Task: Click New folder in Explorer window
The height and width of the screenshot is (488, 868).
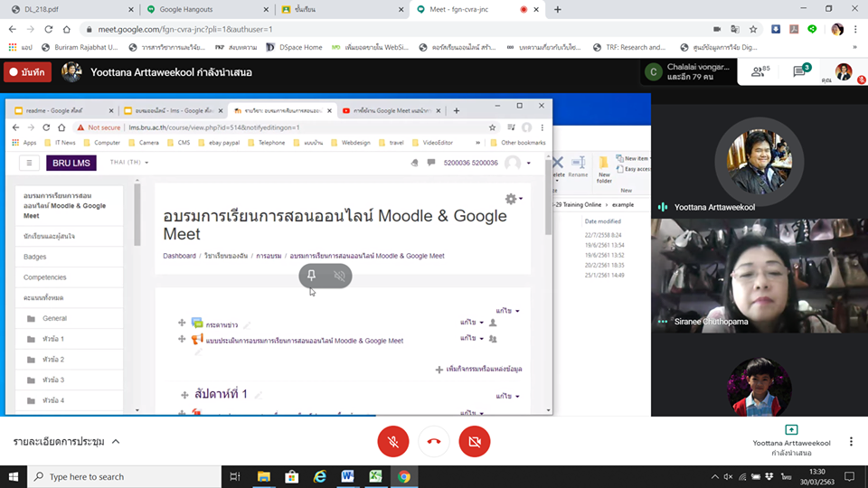Action: click(x=604, y=170)
